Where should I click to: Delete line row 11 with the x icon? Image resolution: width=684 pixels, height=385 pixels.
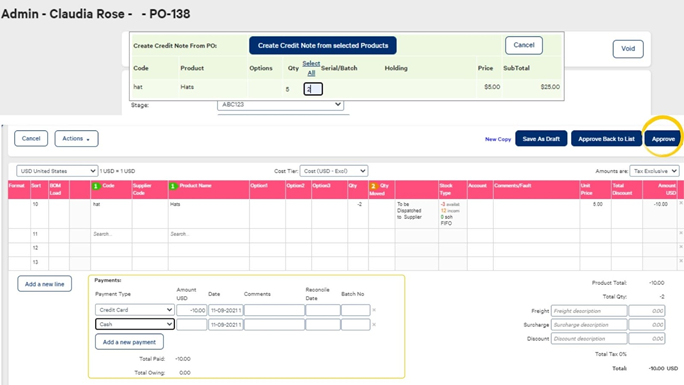tap(681, 233)
